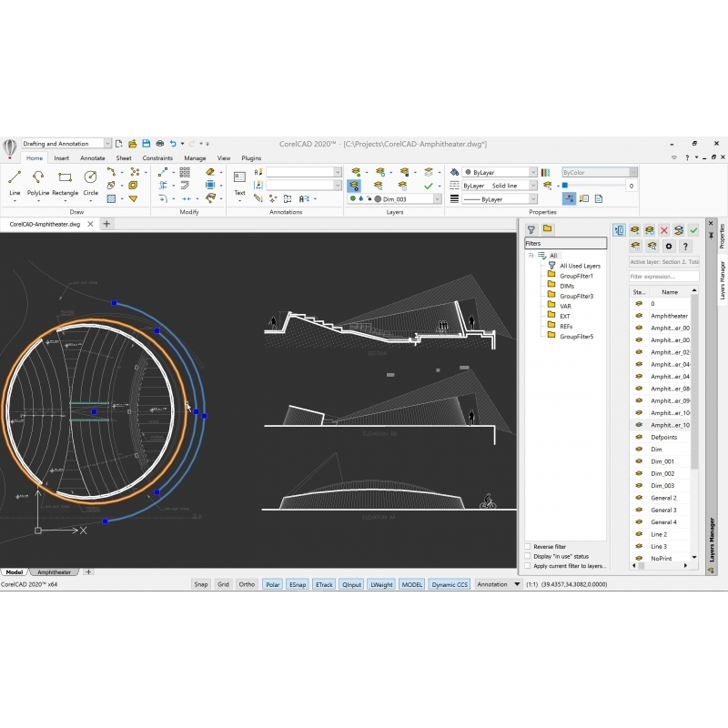Activate layer with green check in Layers Manager

(693, 230)
